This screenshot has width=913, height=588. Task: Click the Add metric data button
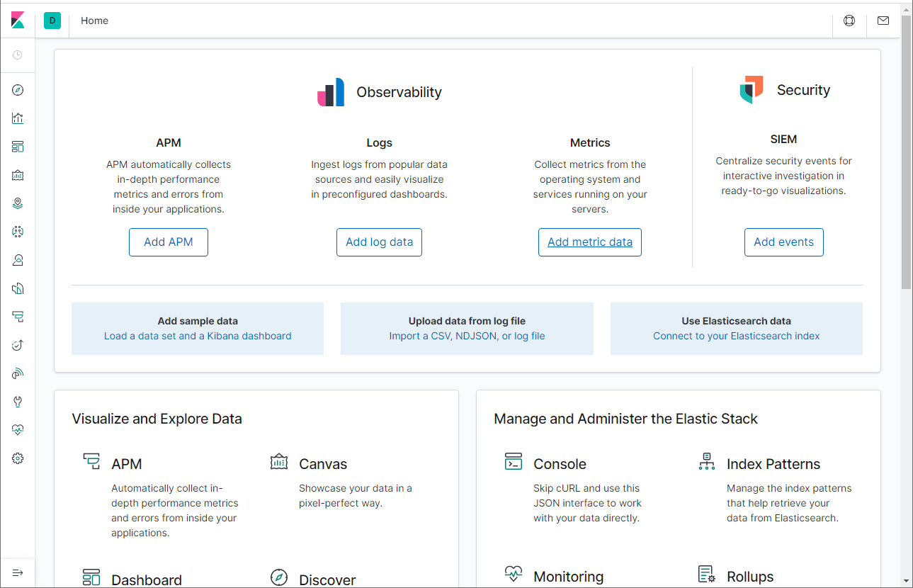pyautogui.click(x=590, y=242)
